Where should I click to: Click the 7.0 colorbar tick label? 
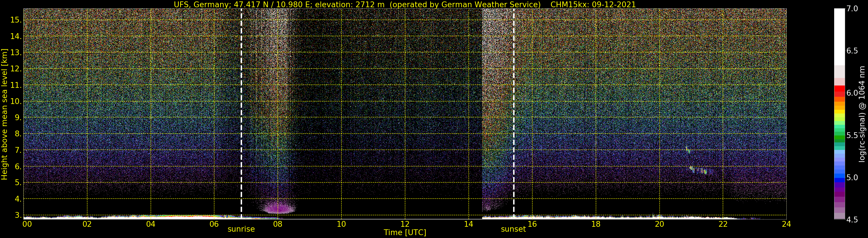click(x=852, y=9)
